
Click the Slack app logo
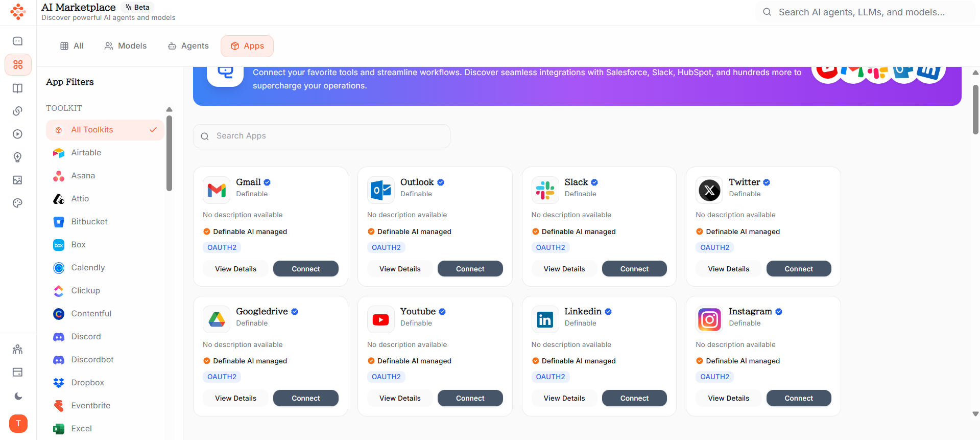545,190
